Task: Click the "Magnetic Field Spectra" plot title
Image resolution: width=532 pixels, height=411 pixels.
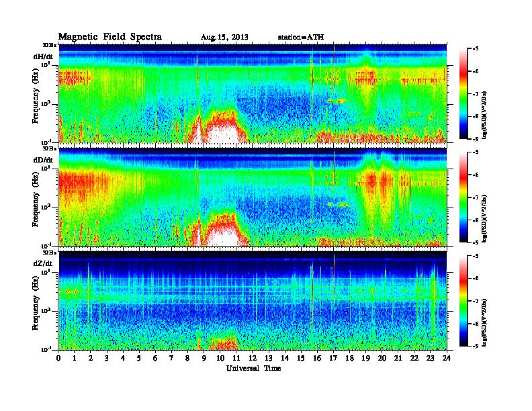Action: pyautogui.click(x=110, y=37)
